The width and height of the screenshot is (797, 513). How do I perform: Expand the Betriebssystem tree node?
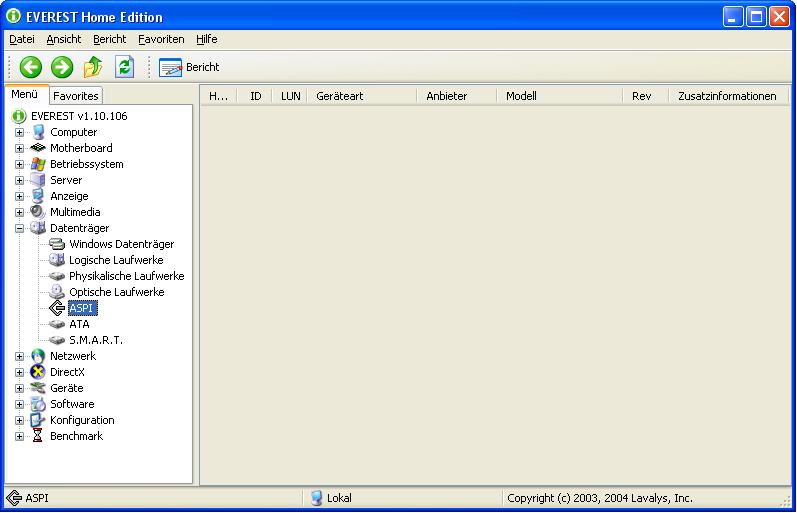pos(19,165)
